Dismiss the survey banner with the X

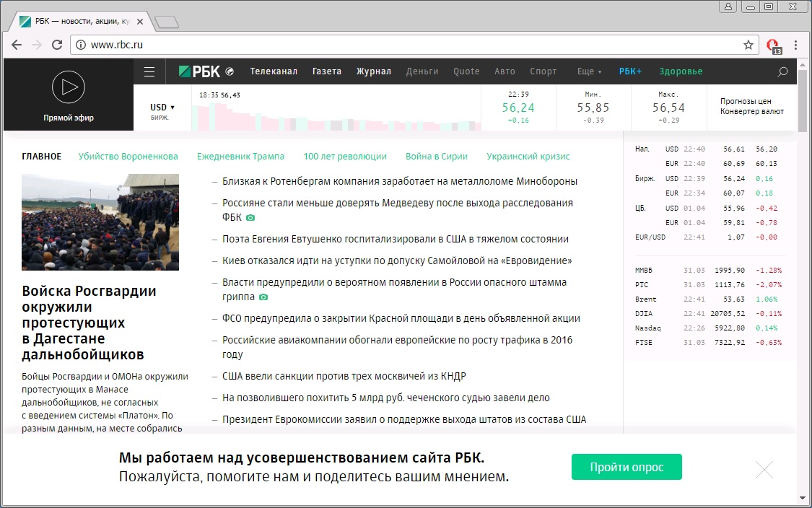(x=764, y=470)
